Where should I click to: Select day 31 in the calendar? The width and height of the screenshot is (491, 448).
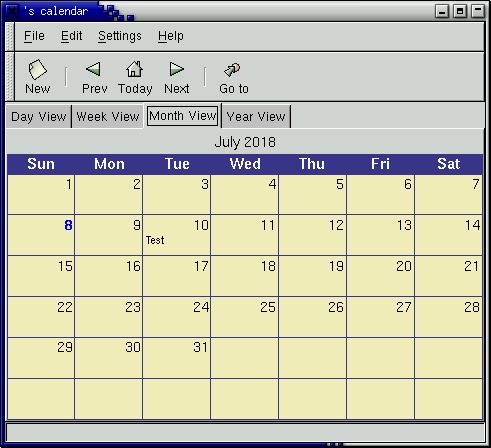[x=177, y=358]
